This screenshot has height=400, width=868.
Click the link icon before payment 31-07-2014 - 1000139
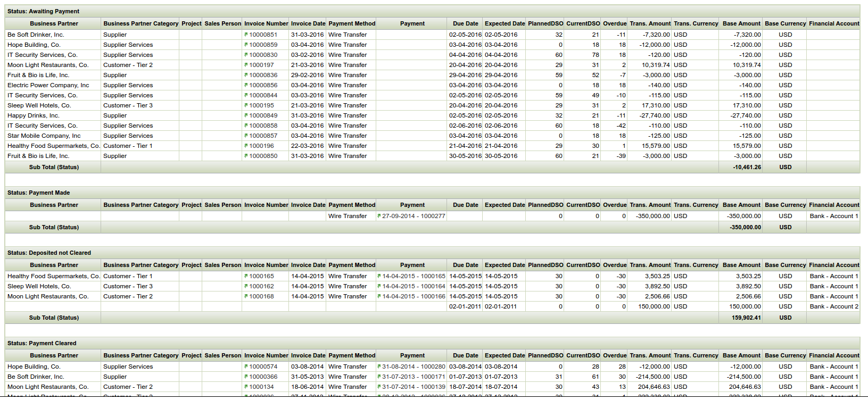pyautogui.click(x=379, y=387)
